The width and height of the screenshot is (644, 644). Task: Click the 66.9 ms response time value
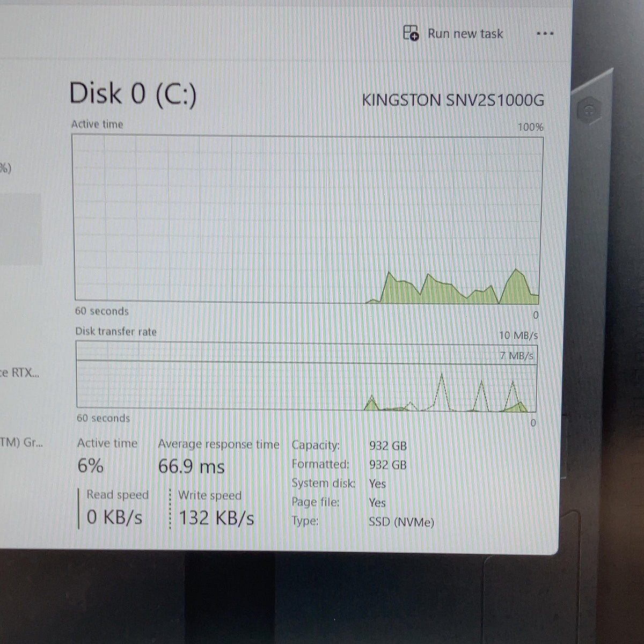191,467
